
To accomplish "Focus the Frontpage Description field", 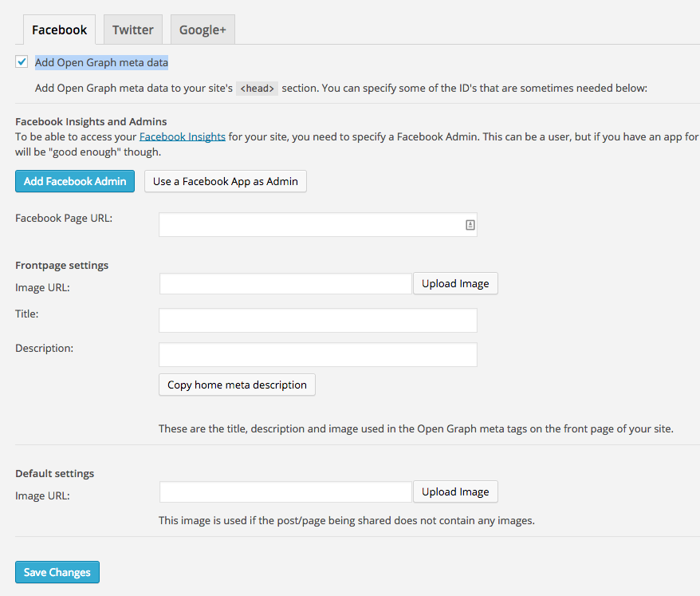I will pyautogui.click(x=318, y=355).
